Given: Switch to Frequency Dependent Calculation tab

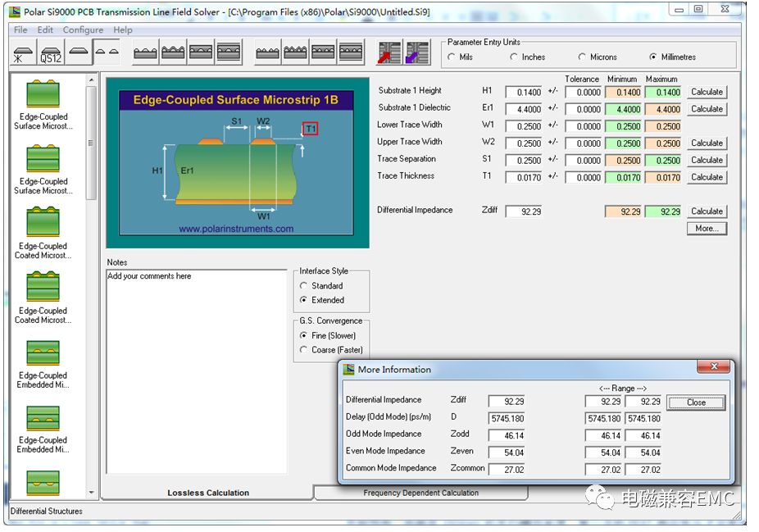Looking at the screenshot, I should (420, 493).
